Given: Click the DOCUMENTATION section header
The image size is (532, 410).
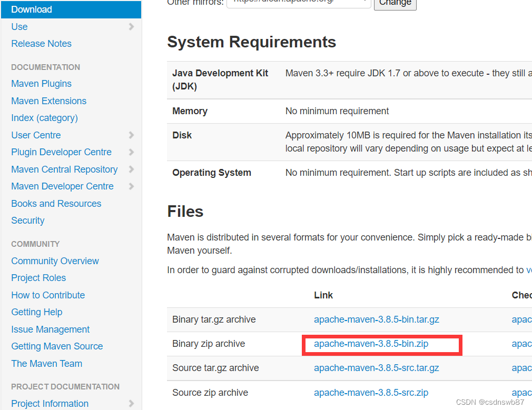Looking at the screenshot, I should click(45, 67).
